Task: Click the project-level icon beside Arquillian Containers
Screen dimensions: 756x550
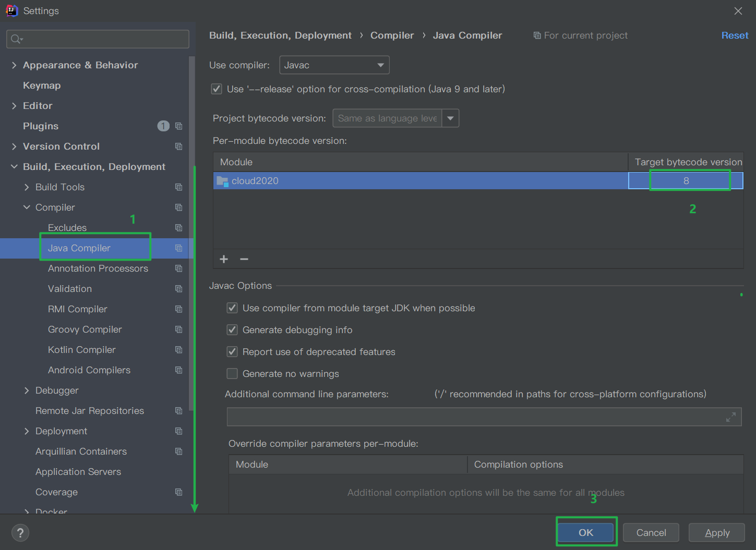Action: pos(179,451)
